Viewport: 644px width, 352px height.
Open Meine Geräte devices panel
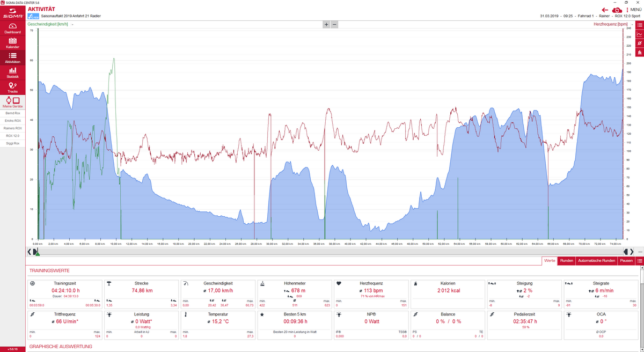click(x=12, y=102)
